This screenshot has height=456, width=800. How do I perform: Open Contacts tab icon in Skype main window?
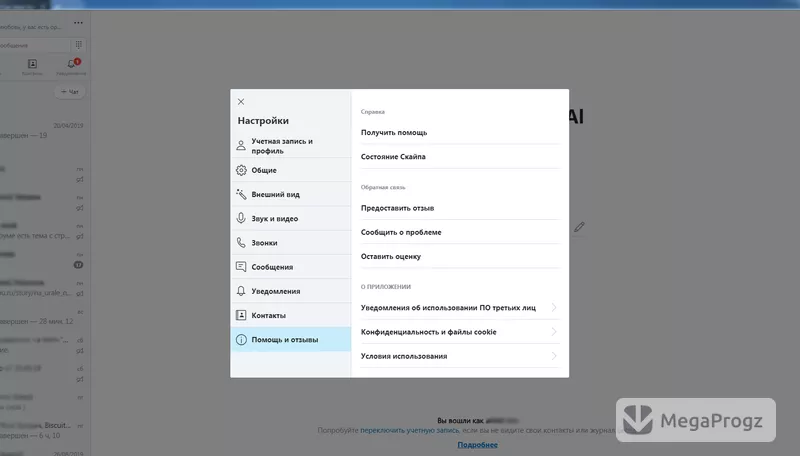[32, 66]
